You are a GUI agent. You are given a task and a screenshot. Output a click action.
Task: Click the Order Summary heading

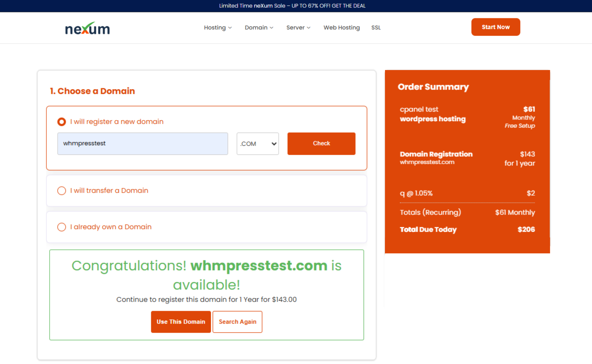click(x=433, y=87)
